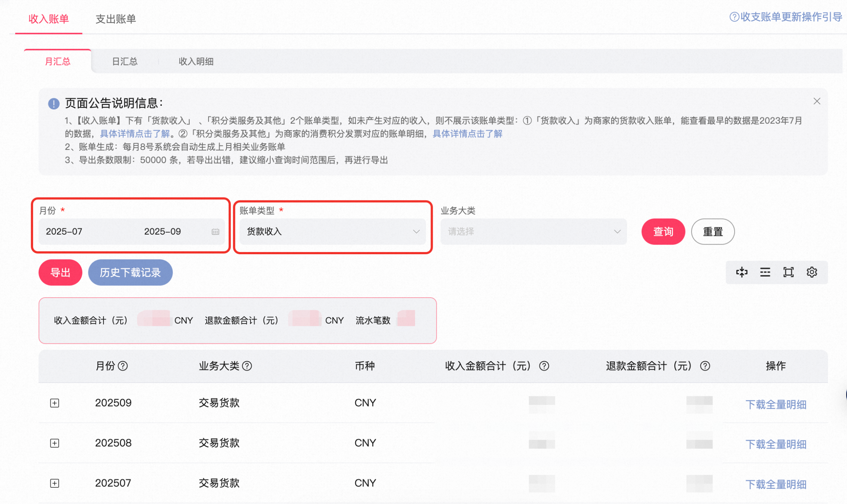847x504 pixels.
Task: Click the 币种 column header
Action: pos(365,366)
